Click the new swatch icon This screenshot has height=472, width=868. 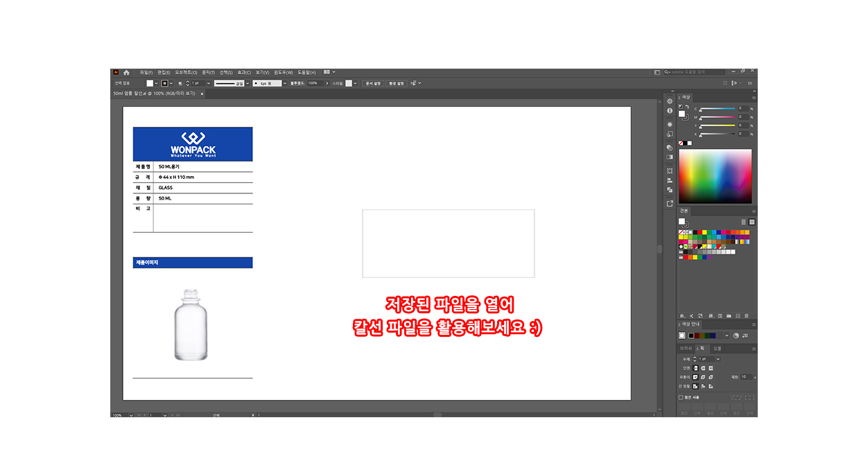[738, 315]
